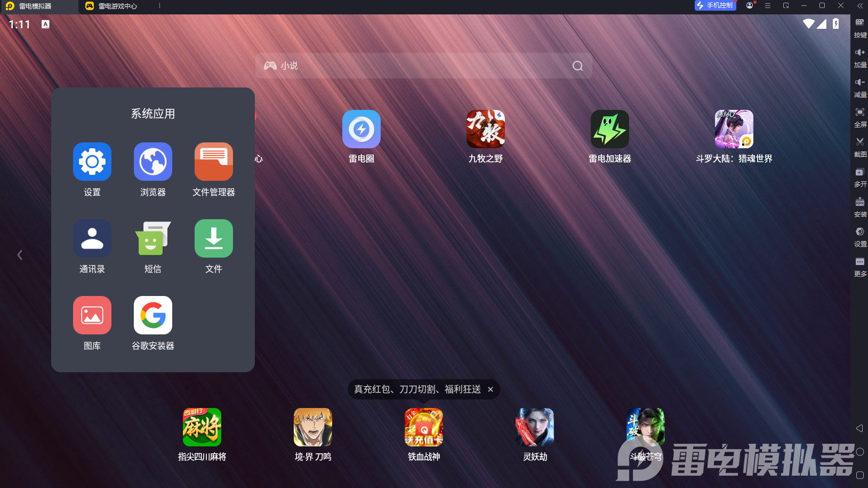Increase volume with 加量 sidebar button
The height and width of the screenshot is (488, 868).
(860, 58)
